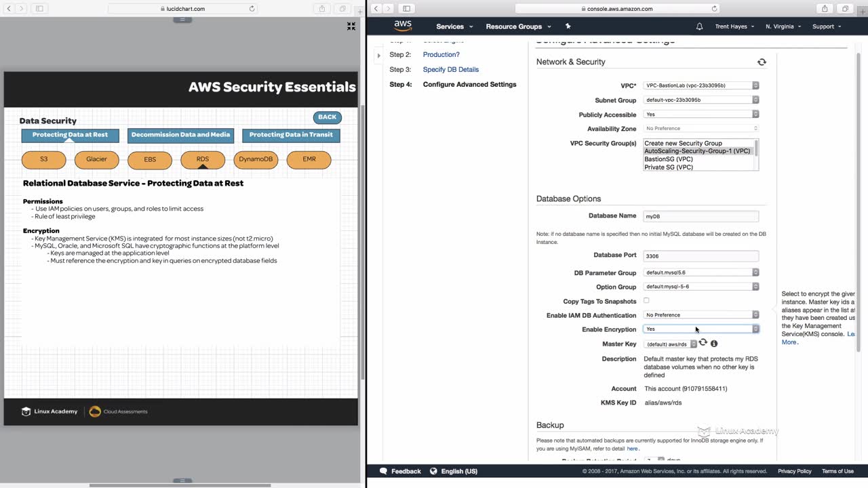Open the Resource Groups menu

[519, 26]
